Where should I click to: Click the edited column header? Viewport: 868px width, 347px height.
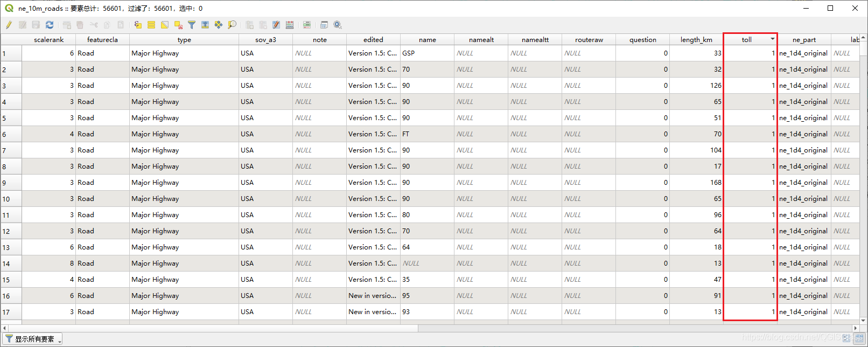[x=373, y=39]
